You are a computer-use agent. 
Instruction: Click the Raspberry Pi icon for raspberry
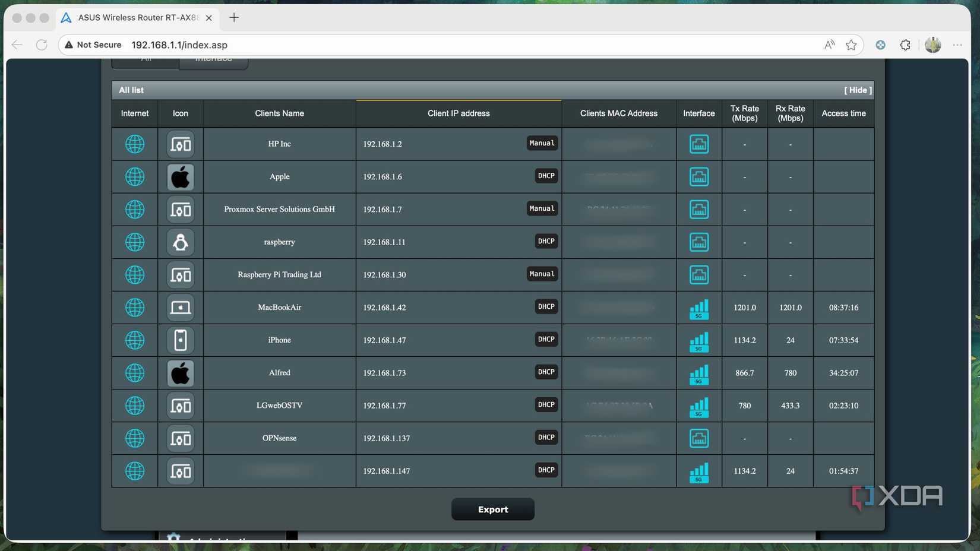coord(180,242)
